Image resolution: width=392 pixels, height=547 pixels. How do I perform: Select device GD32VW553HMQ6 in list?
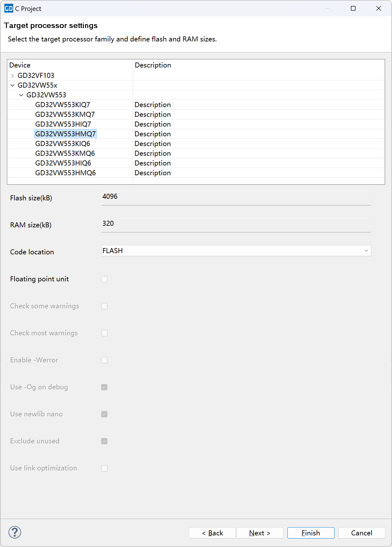[x=65, y=173]
